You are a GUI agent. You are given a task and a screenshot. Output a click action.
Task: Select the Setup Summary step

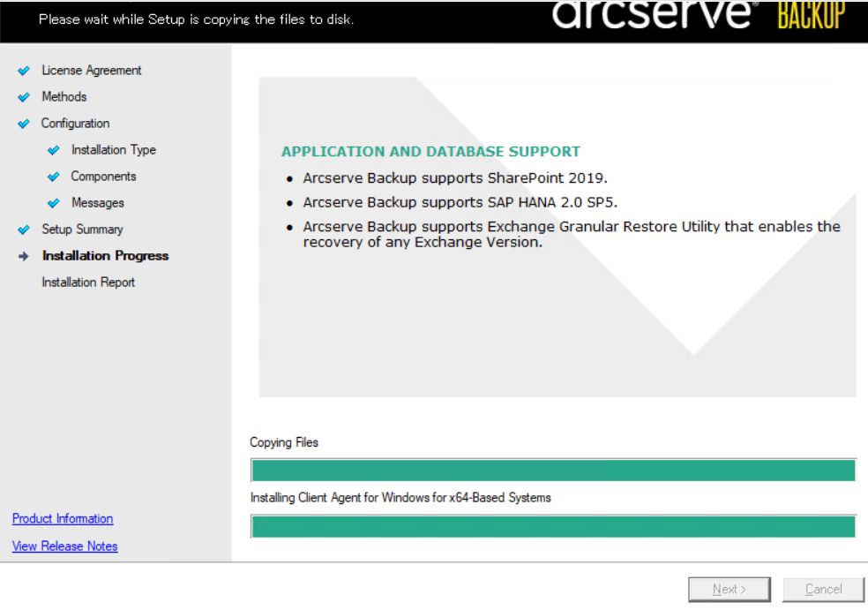[83, 230]
